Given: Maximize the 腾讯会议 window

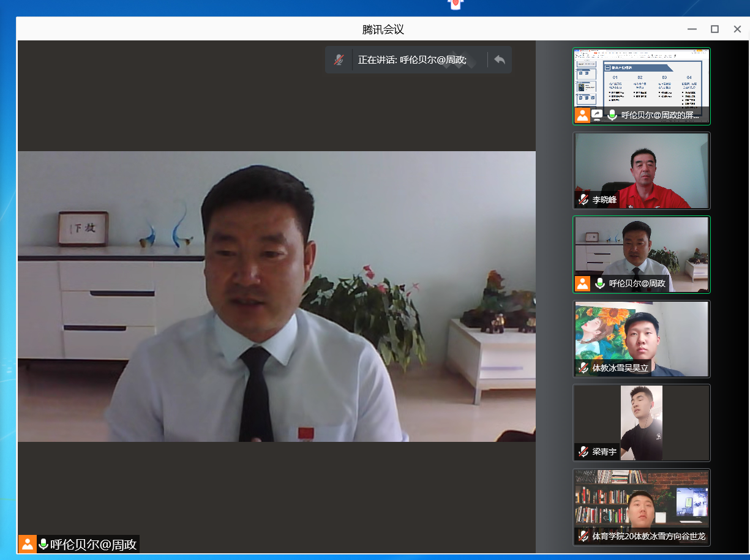Looking at the screenshot, I should coord(714,29).
